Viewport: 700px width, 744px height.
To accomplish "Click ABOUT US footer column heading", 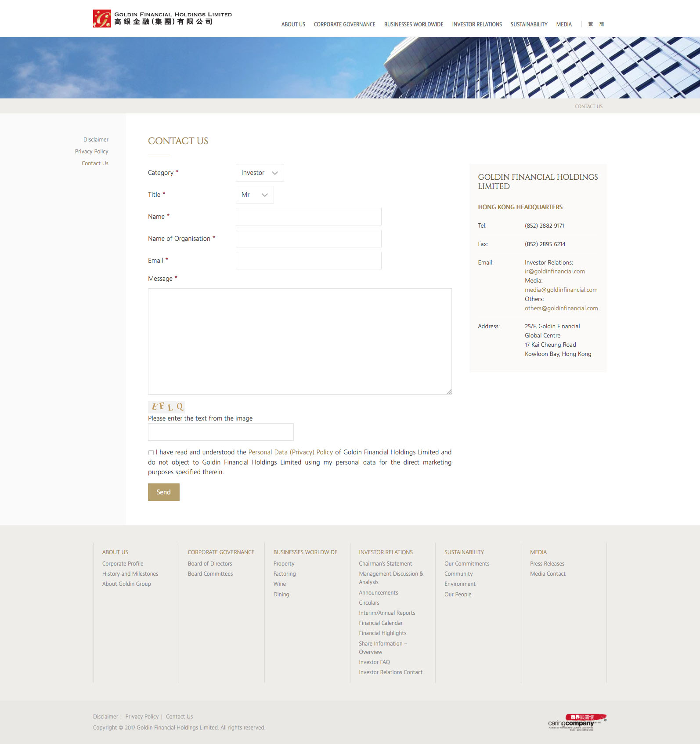I will coord(115,552).
